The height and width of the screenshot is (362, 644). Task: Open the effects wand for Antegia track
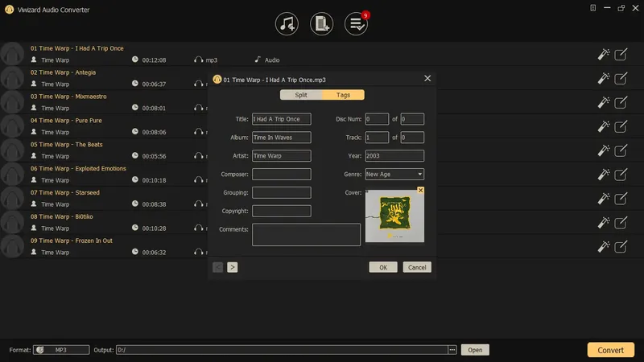pos(603,78)
